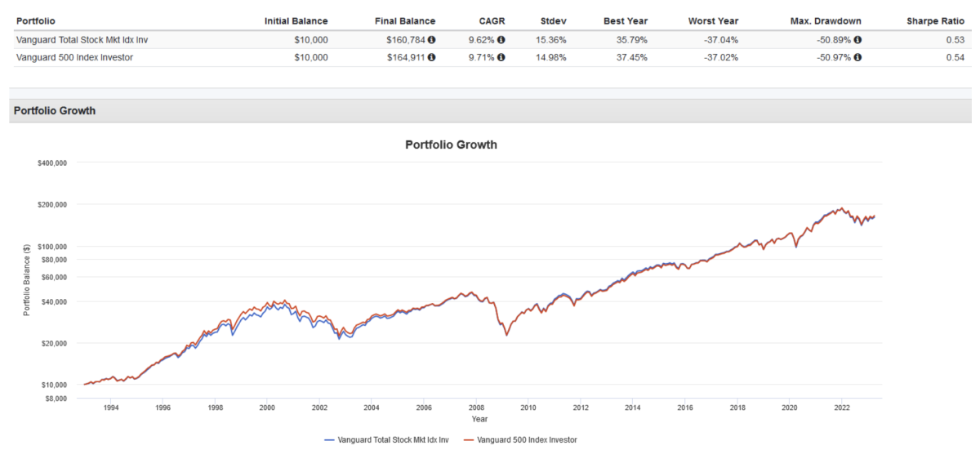Open info icon beside 9.71% CAGR

[x=501, y=57]
